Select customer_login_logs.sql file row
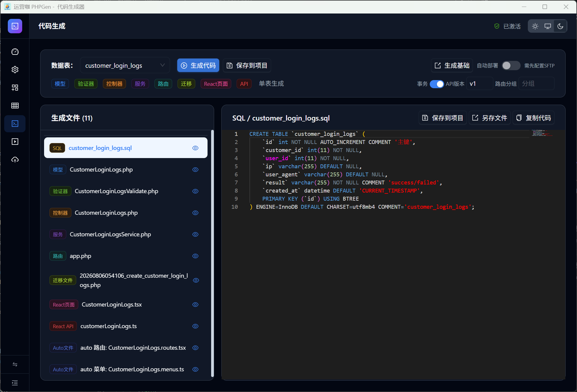Screen dimensions: 577x392 tap(126, 148)
